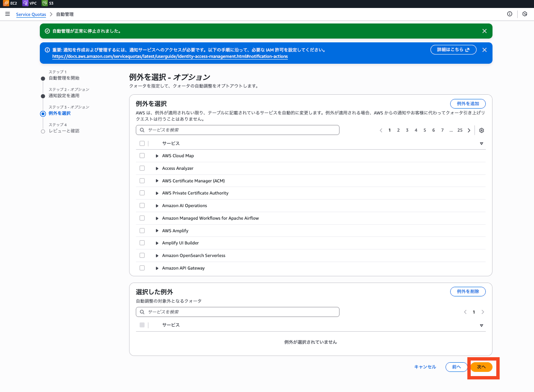Expand the AWS Amplify service row

[157, 231]
